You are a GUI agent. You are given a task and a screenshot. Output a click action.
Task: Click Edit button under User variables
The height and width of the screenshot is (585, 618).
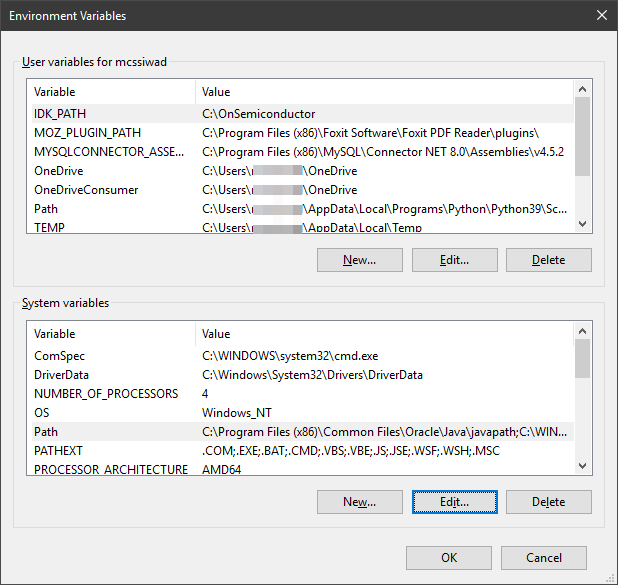(454, 260)
